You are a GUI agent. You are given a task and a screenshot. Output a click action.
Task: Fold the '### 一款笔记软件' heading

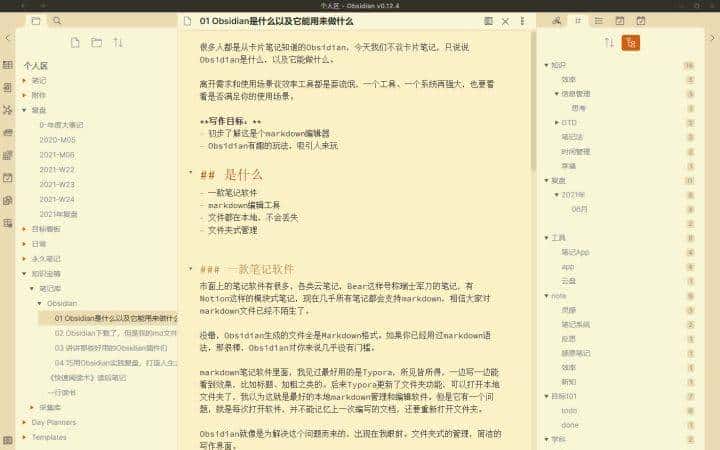point(190,269)
